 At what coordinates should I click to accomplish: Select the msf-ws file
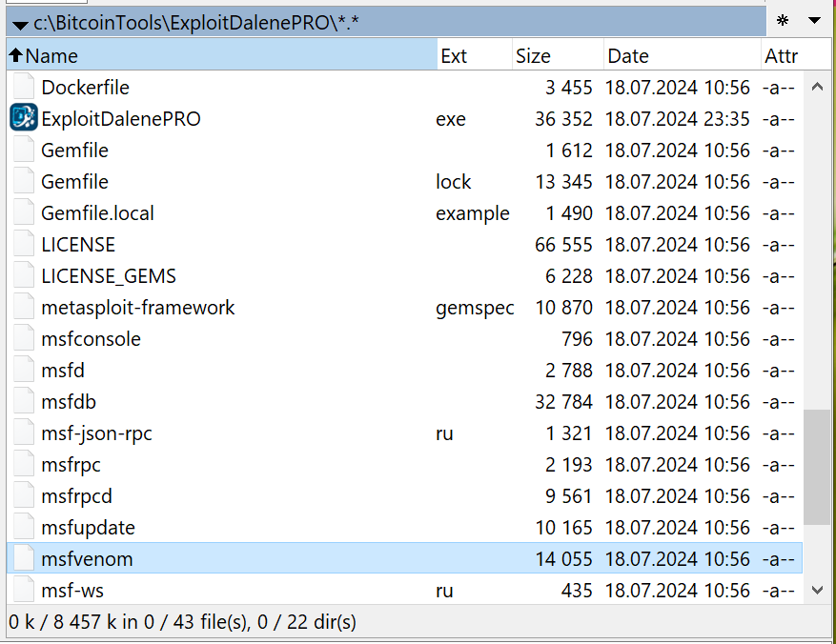tap(72, 591)
